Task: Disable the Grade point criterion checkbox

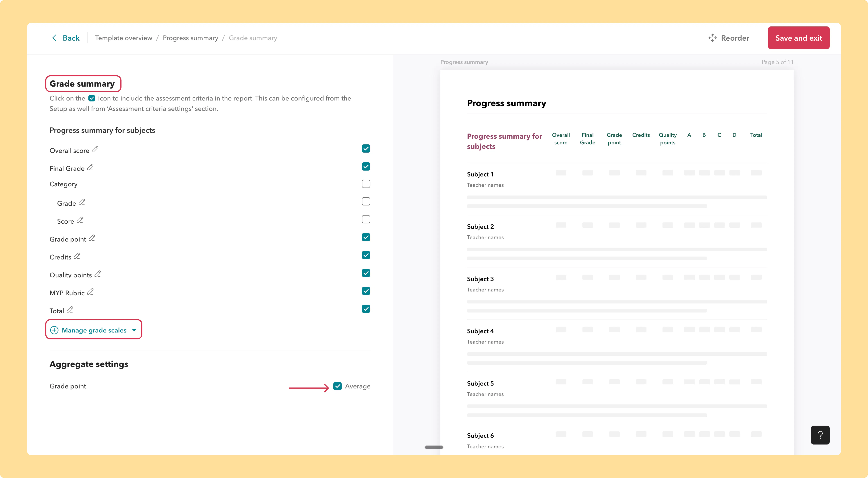Action: point(366,237)
